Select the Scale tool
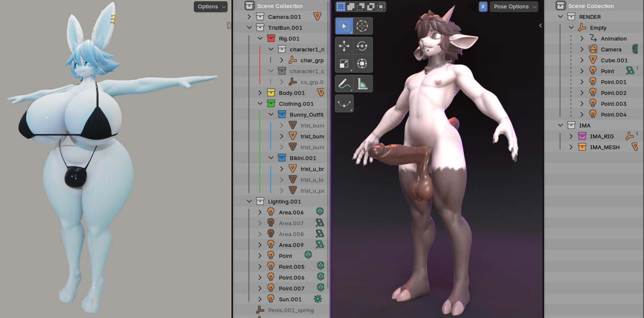 [344, 64]
